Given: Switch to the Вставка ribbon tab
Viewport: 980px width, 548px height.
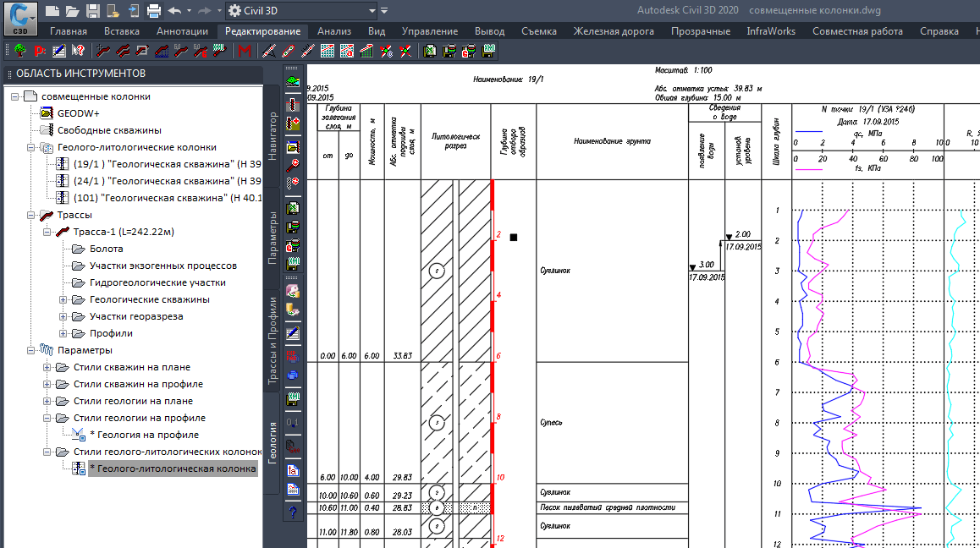Looking at the screenshot, I should pos(122,31).
